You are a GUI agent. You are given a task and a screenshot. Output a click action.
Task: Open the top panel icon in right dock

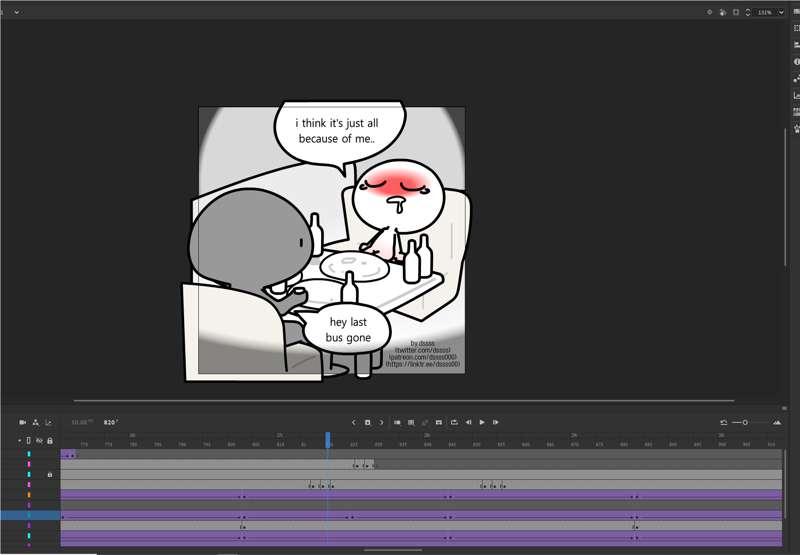[x=796, y=12]
